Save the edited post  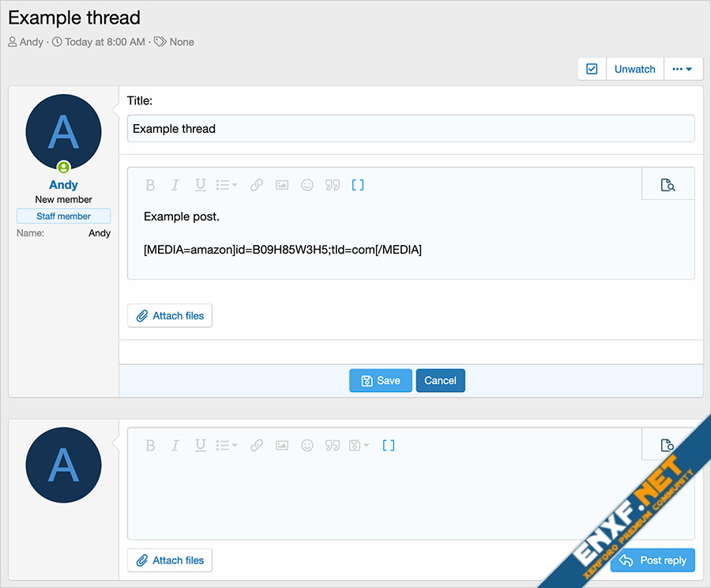click(380, 380)
